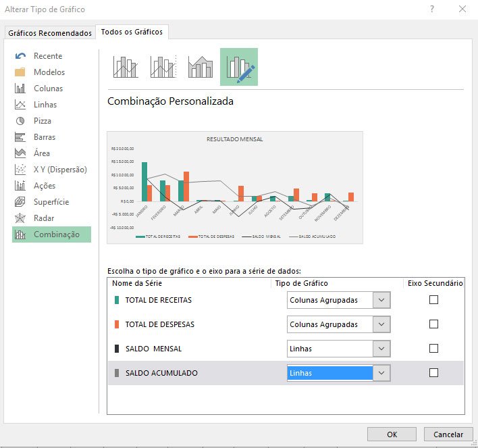Select the Radar chart category
This screenshot has width=478, height=448.
point(44,218)
